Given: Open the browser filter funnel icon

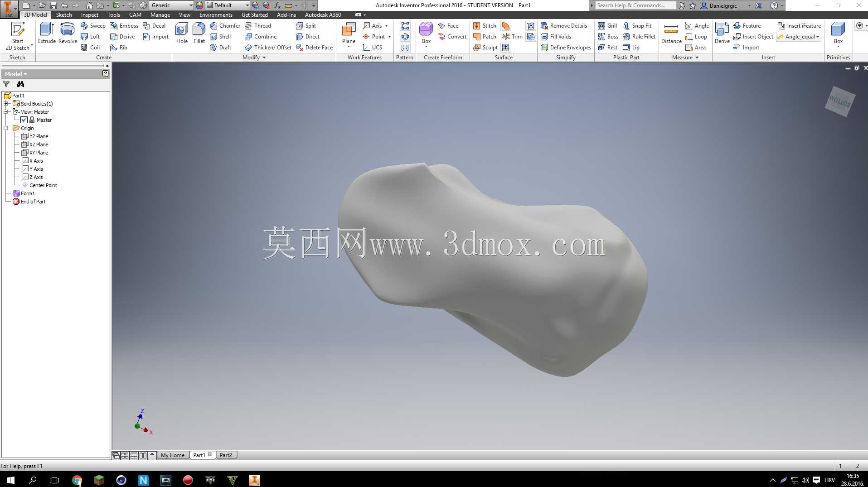Looking at the screenshot, I should pos(6,84).
